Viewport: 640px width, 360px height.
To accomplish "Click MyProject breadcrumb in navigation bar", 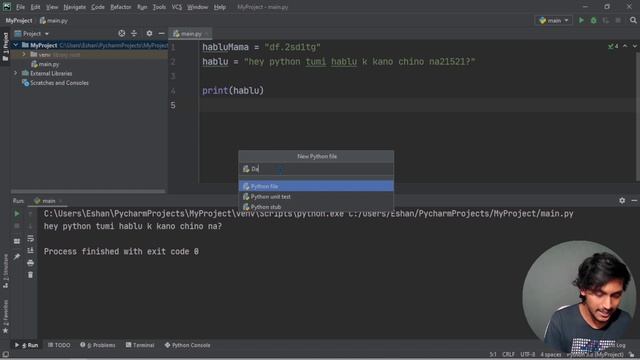I will click(x=19, y=20).
